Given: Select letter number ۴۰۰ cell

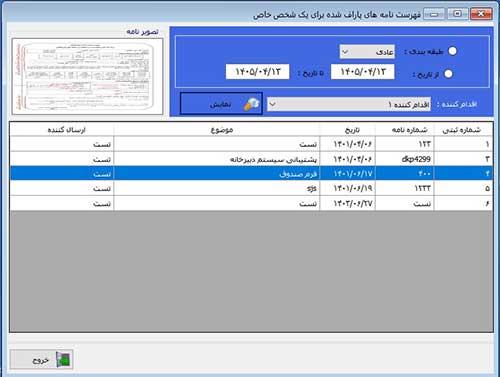Looking at the screenshot, I should click(405, 173).
